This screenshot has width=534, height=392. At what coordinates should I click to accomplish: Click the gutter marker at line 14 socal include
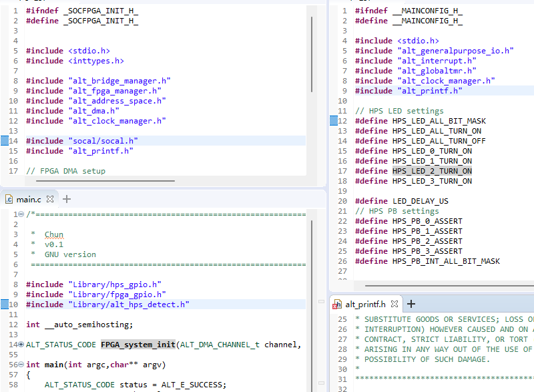pyautogui.click(x=4, y=141)
